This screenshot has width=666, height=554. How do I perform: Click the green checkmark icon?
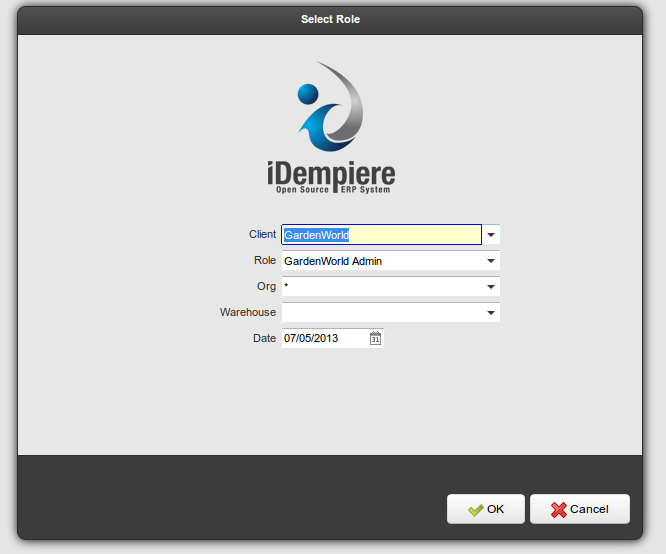(x=475, y=510)
